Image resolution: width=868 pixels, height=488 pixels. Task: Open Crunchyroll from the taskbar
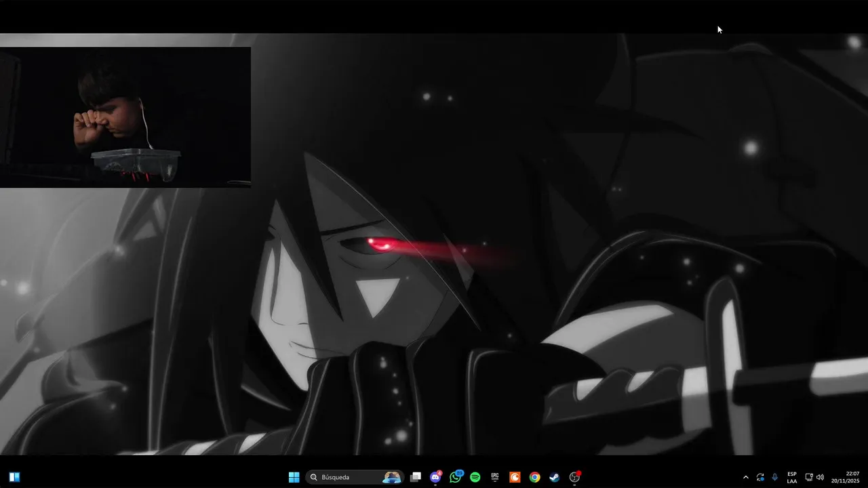tap(515, 477)
